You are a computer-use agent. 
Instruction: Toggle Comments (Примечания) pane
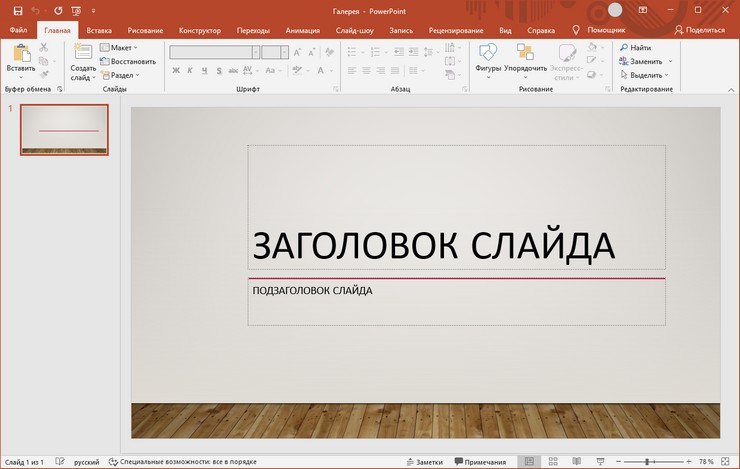pos(480,462)
